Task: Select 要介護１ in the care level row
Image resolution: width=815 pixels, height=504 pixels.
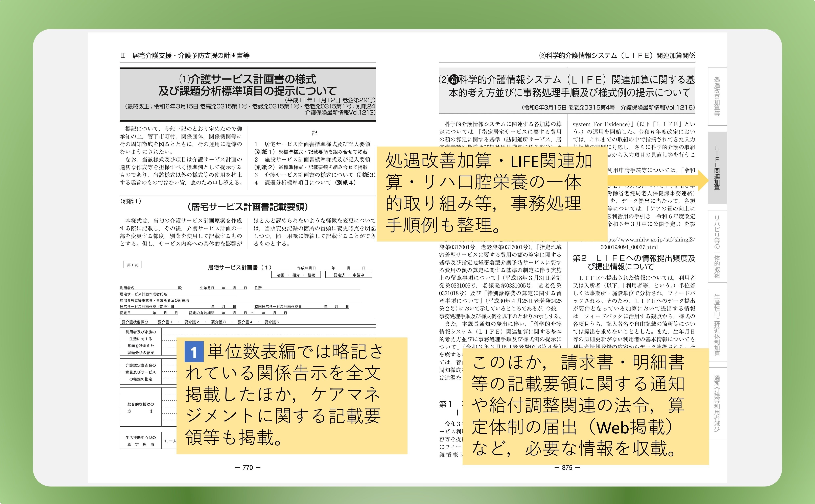Action: (x=165, y=322)
